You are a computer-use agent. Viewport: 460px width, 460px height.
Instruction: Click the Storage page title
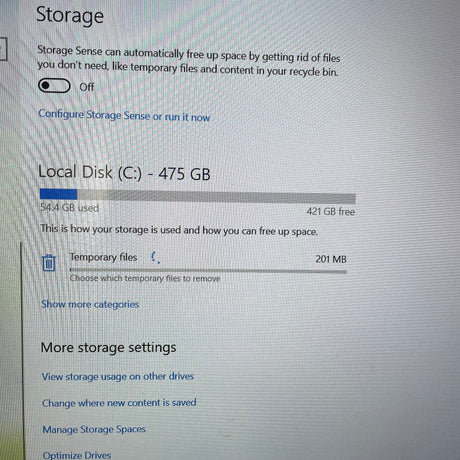pyautogui.click(x=70, y=15)
